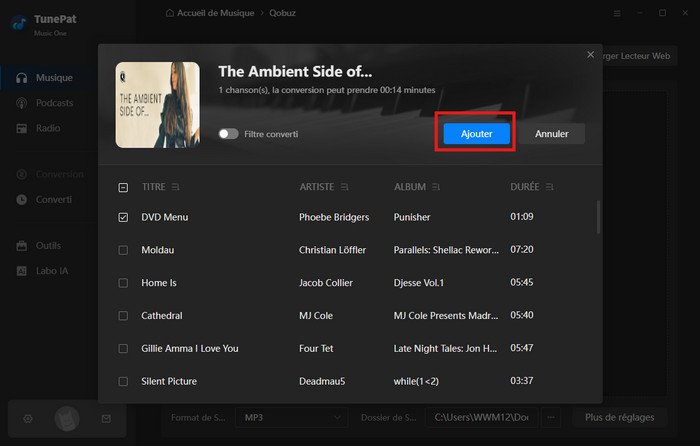Click the Cathedral song title
The image size is (700, 446).
pos(162,316)
